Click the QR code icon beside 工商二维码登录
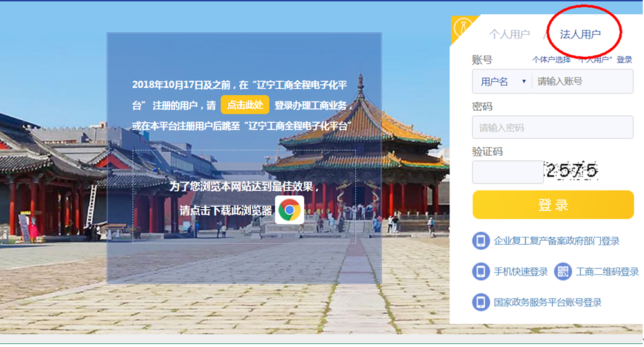 coord(563,272)
